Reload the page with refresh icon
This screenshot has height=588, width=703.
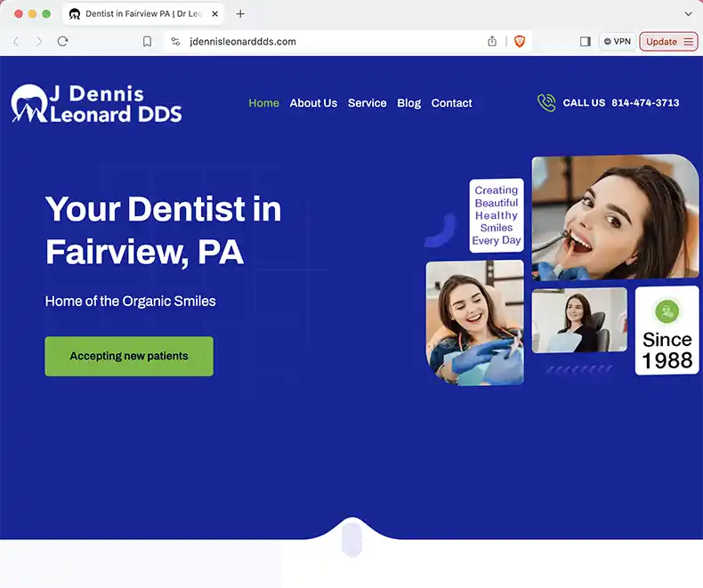[62, 42]
